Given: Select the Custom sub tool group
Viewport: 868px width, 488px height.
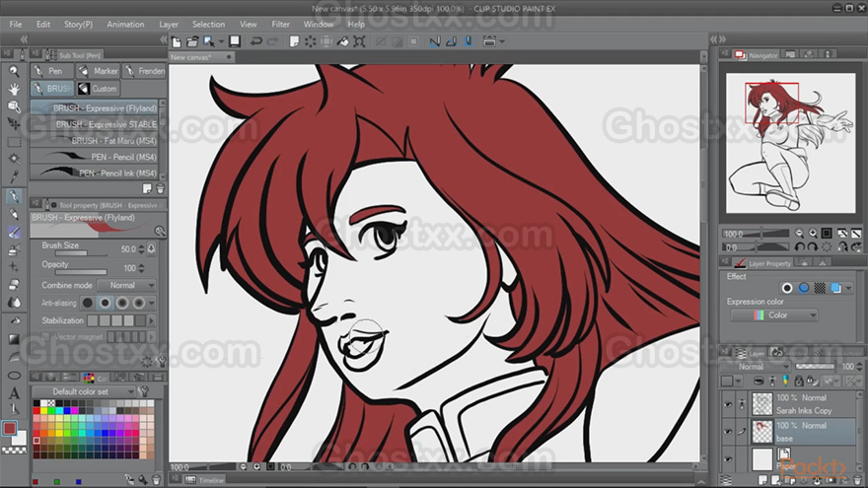Looking at the screenshot, I should pyautogui.click(x=98, y=89).
